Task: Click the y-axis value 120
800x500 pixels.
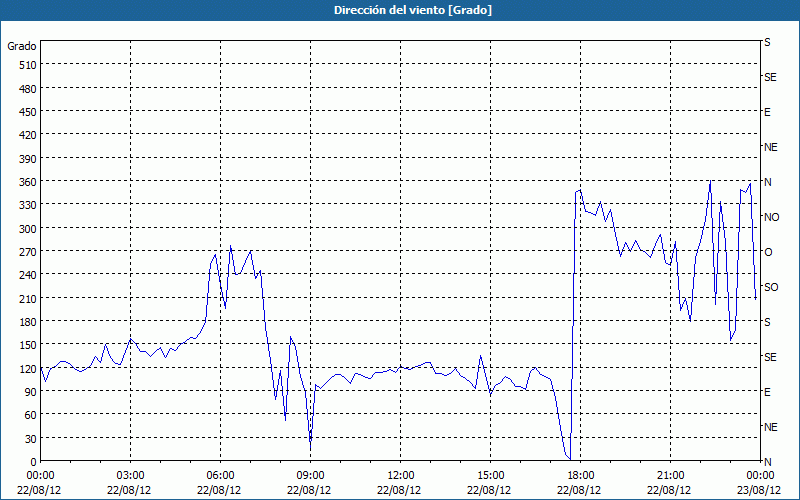Action: (28, 369)
